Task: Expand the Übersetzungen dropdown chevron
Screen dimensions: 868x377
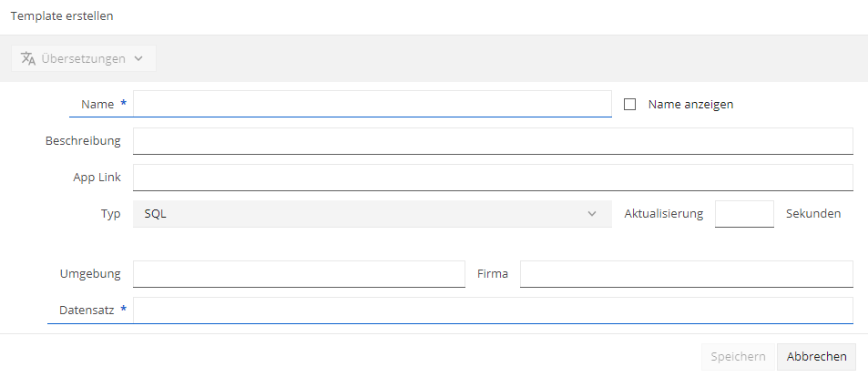Action: [x=138, y=58]
